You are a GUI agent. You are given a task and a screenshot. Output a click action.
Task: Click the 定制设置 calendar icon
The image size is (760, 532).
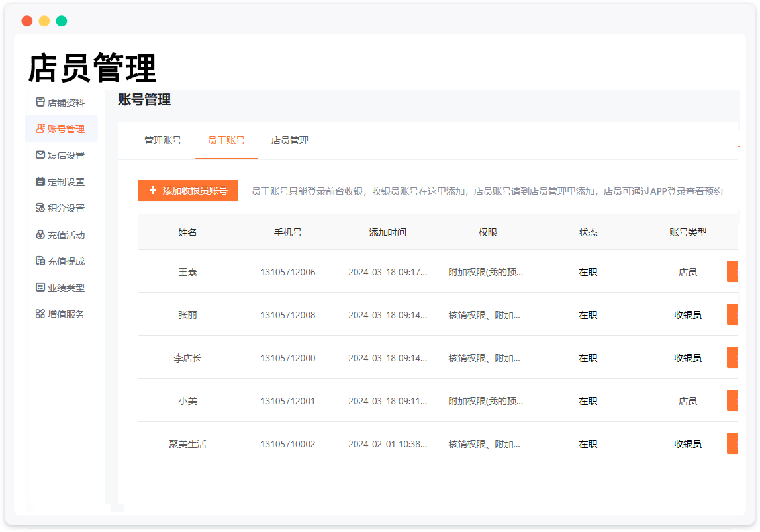tap(40, 182)
